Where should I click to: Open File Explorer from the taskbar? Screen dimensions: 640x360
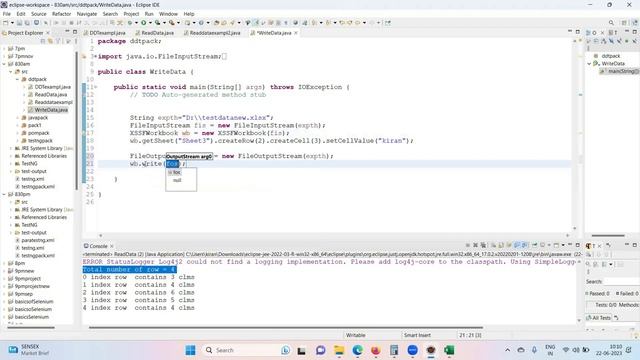pyautogui.click(x=339, y=350)
